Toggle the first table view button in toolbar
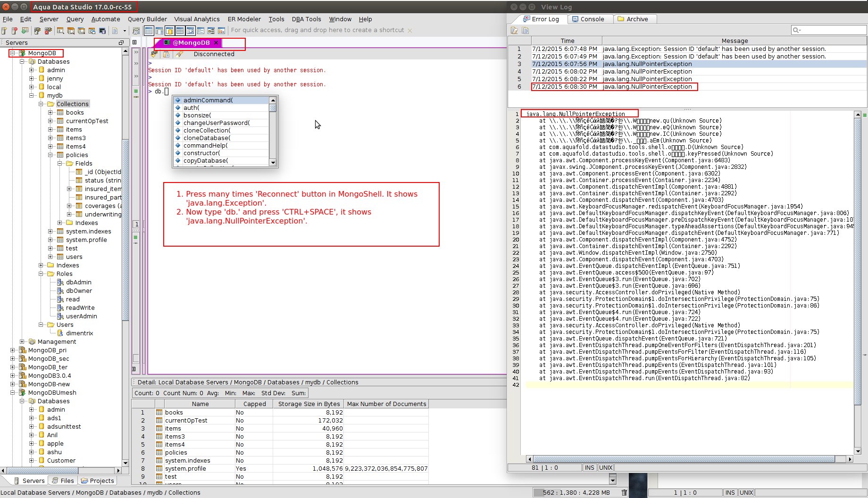 149,31
